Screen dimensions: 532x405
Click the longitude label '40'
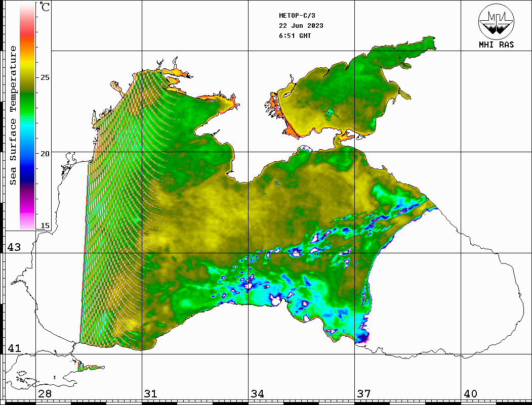click(x=470, y=394)
